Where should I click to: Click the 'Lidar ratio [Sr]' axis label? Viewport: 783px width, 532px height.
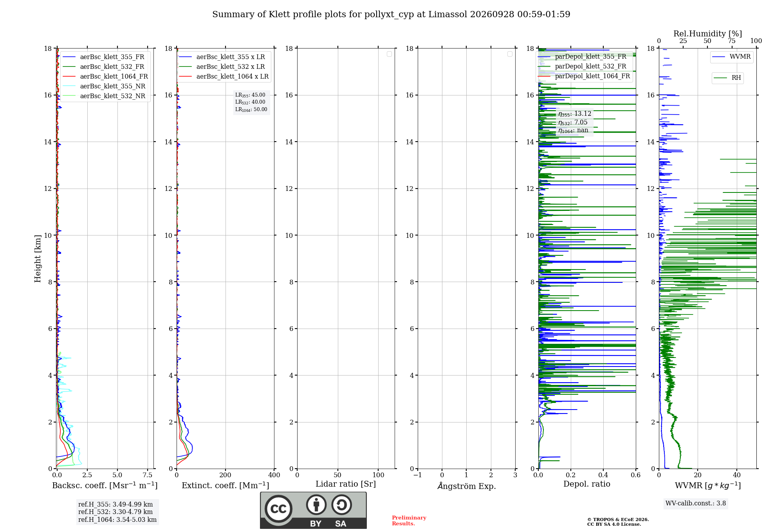(x=346, y=484)
